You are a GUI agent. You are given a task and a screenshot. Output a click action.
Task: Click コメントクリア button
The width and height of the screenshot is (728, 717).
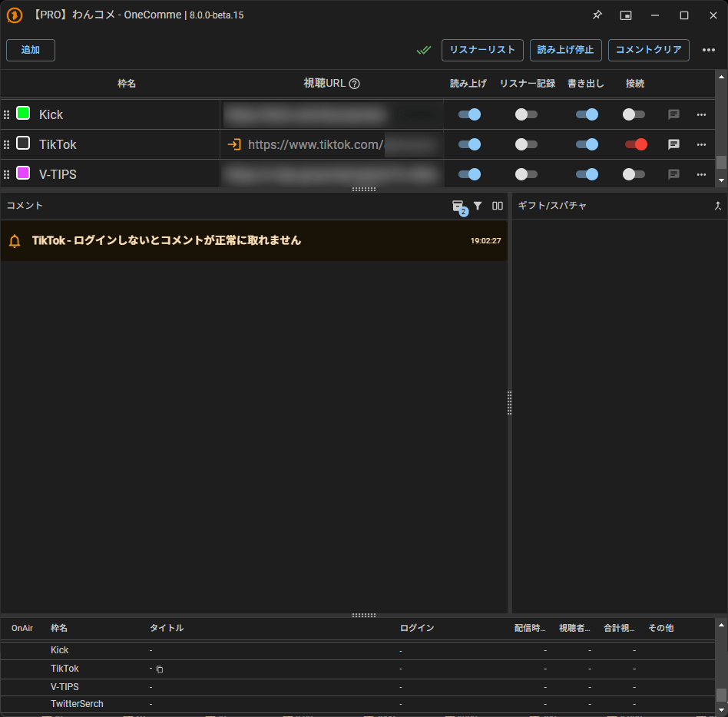(x=649, y=50)
